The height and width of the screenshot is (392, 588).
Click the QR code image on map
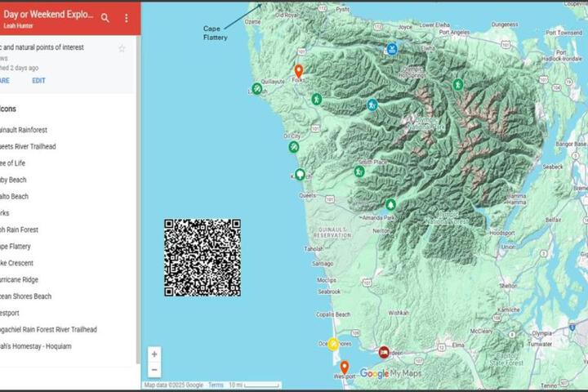click(x=203, y=258)
